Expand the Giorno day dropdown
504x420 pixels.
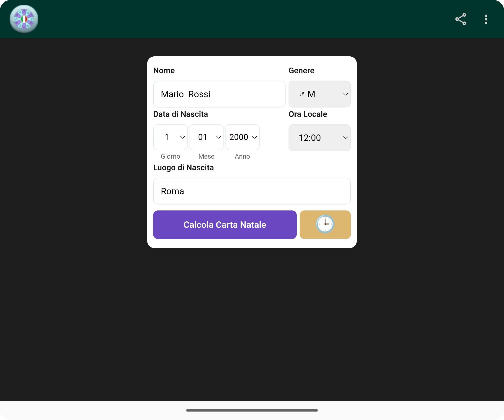point(171,137)
